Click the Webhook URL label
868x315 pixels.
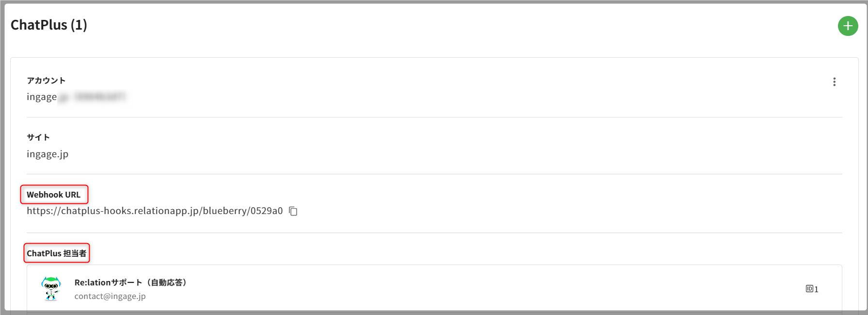pos(54,195)
